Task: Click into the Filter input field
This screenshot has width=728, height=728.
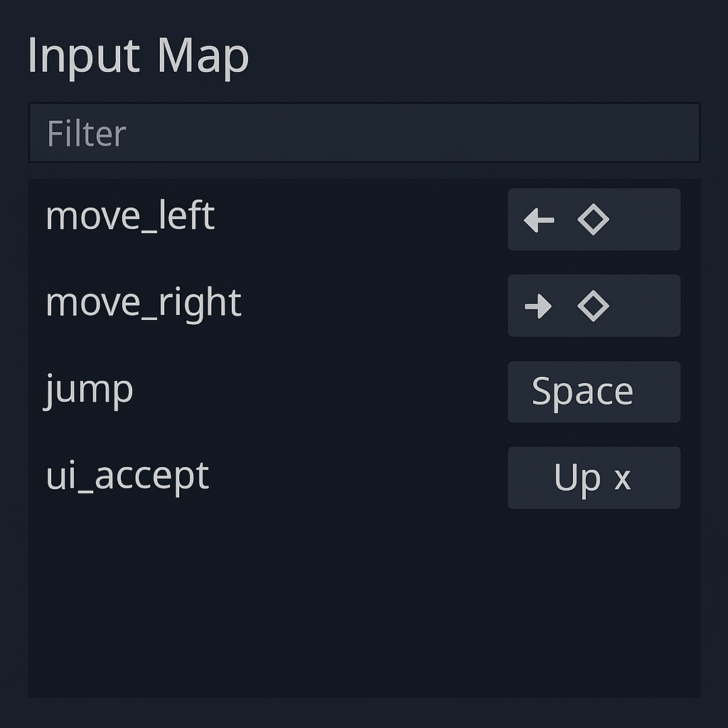Action: click(364, 132)
